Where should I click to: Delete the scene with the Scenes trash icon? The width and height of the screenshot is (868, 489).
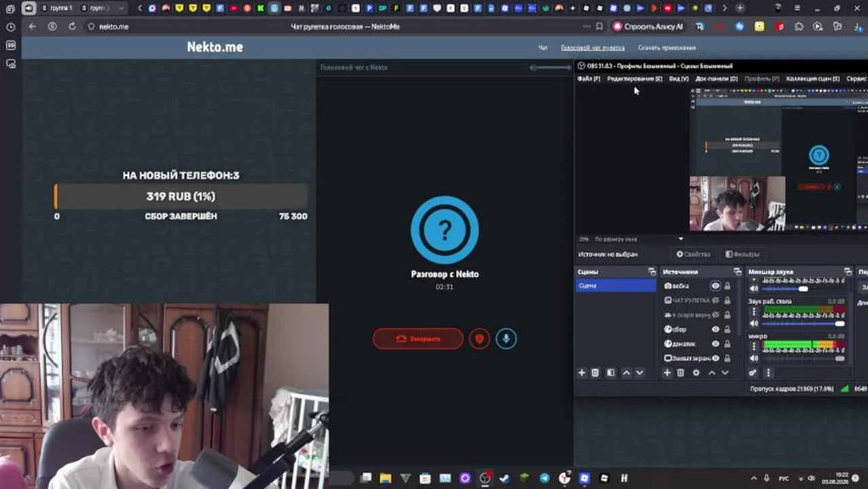(x=596, y=373)
